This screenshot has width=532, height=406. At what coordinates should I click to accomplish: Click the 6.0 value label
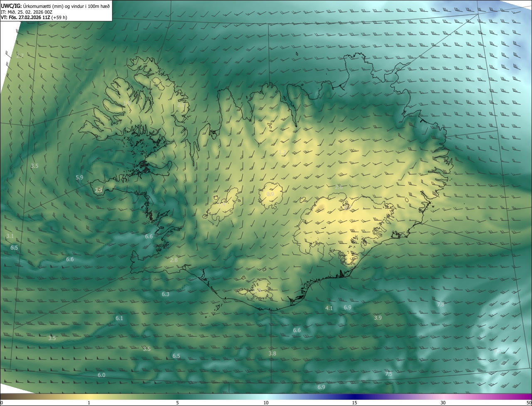(101, 375)
